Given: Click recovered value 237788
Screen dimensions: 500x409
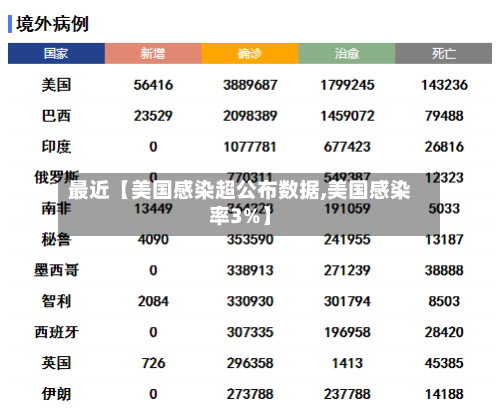Looking at the screenshot, I should point(347,394).
